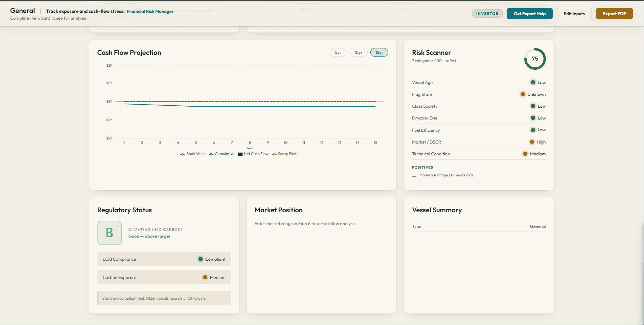Select the Market / DSCR row label

coord(427,142)
